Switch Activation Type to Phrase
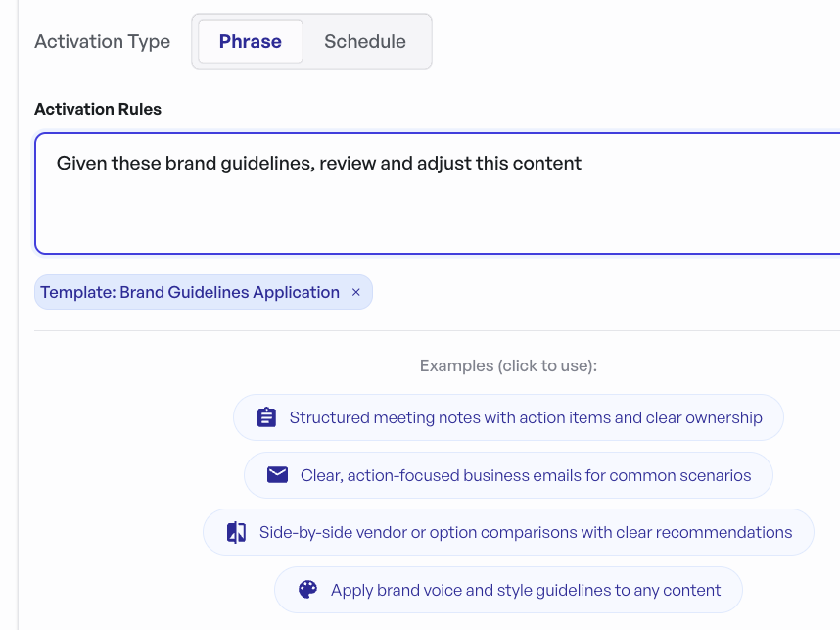This screenshot has height=630, width=840. tap(251, 41)
